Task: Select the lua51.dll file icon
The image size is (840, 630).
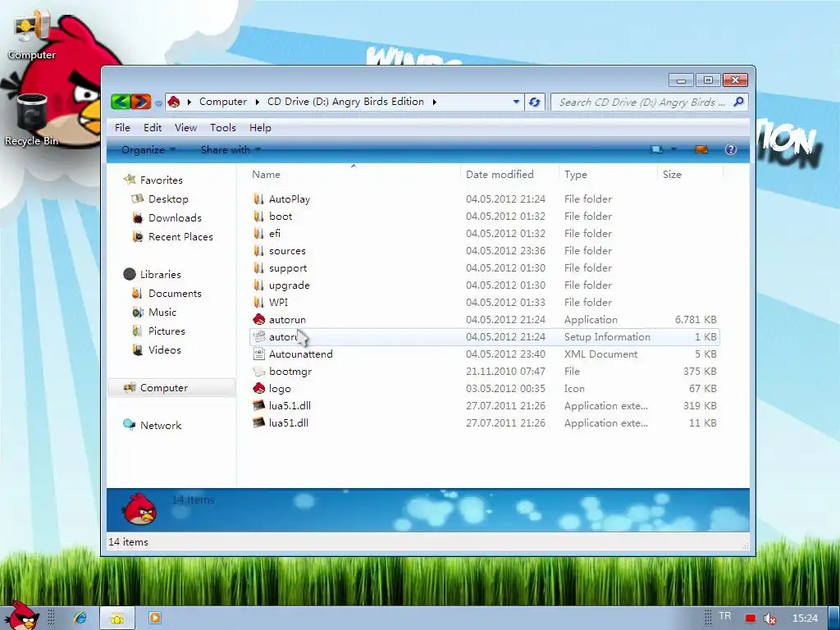Action: (x=258, y=422)
